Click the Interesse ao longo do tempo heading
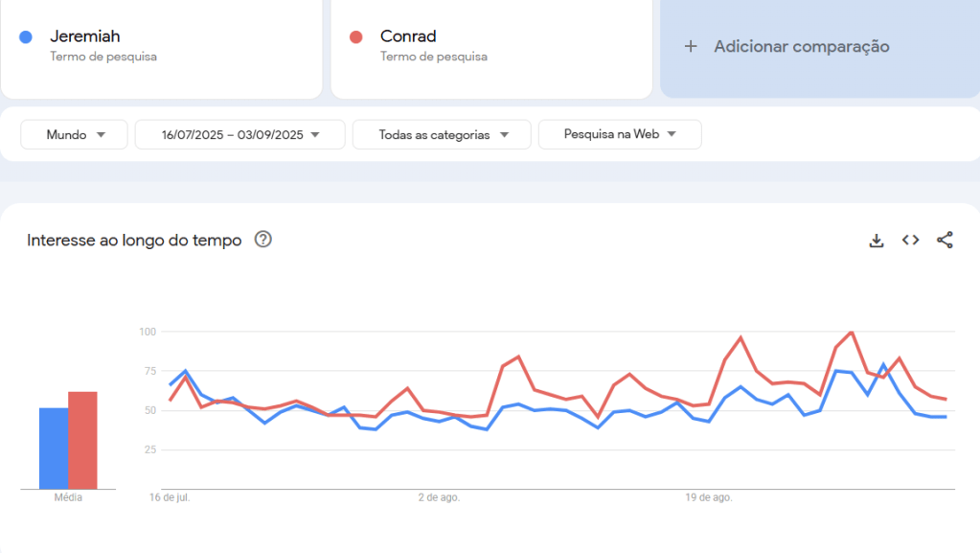Viewport: 980px width, 553px height. point(134,241)
